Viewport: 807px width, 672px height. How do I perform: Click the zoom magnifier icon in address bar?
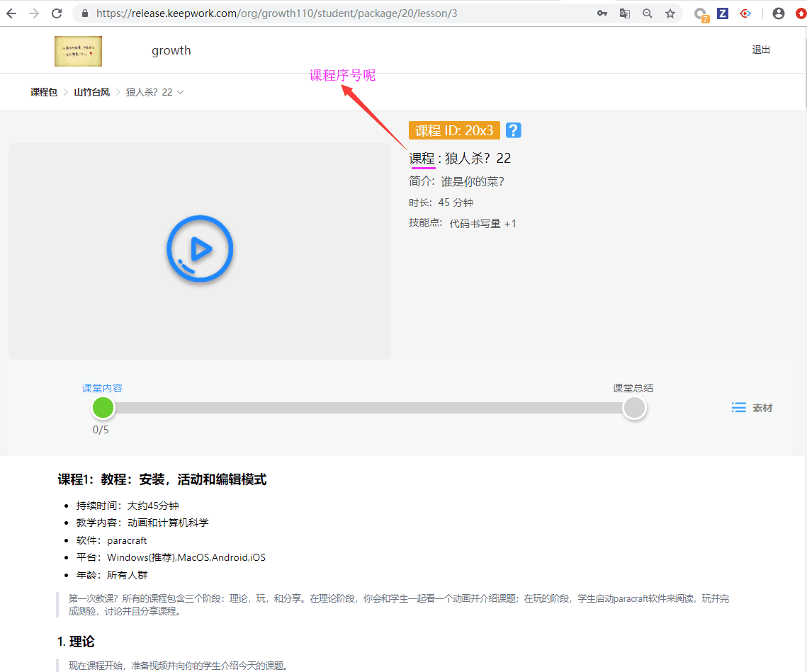click(x=647, y=13)
